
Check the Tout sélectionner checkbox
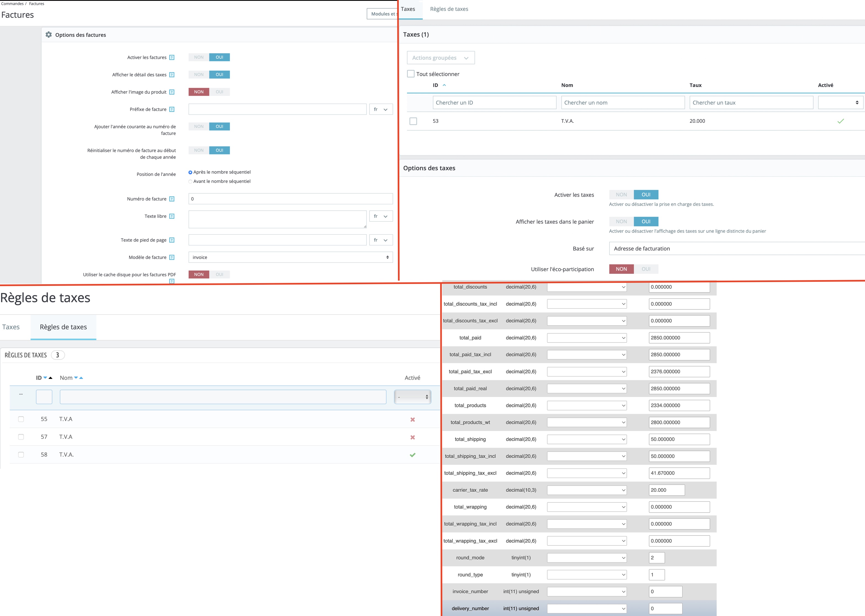point(411,74)
